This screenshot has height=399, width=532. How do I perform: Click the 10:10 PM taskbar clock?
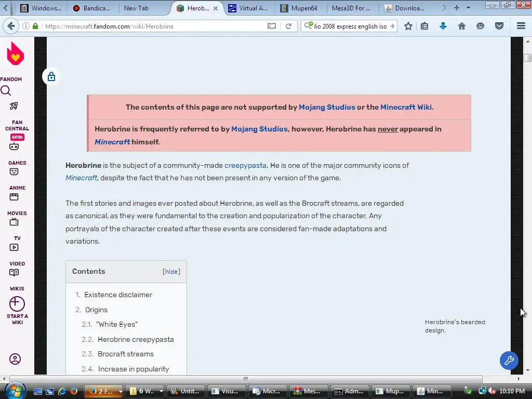click(x=512, y=391)
